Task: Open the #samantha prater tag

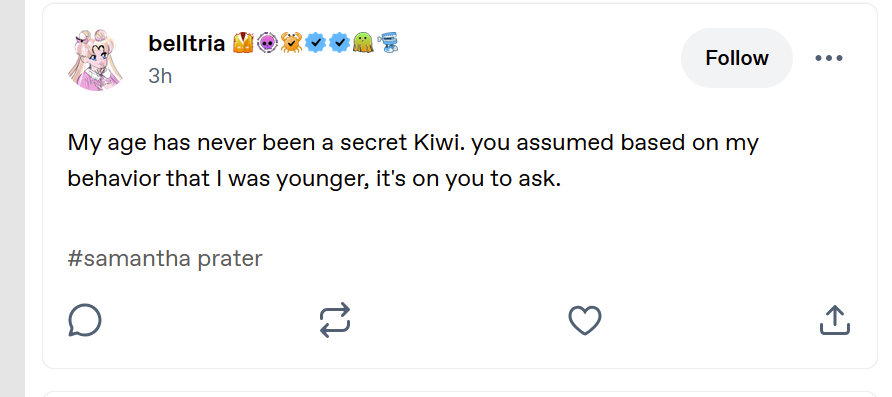Action: point(165,259)
